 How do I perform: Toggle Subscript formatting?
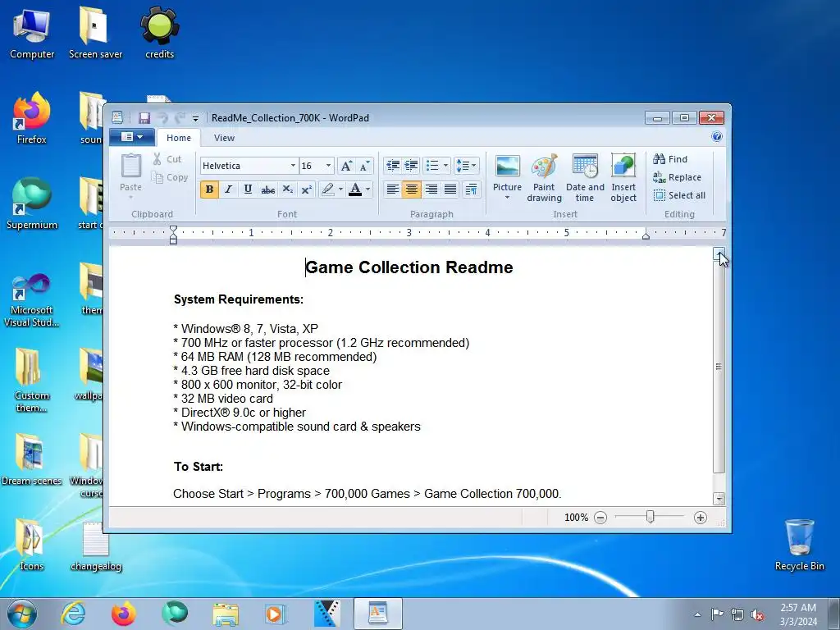(x=288, y=189)
